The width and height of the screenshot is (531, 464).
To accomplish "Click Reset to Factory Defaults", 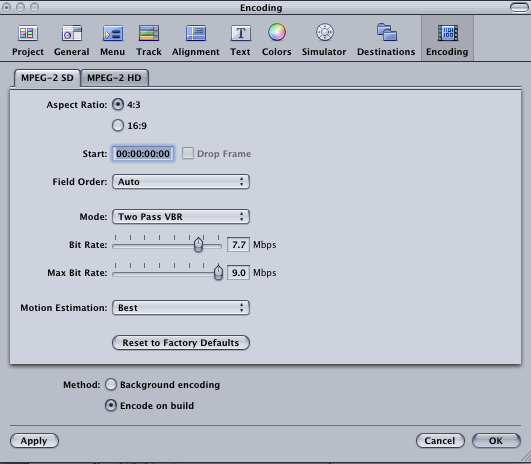I will 181,343.
